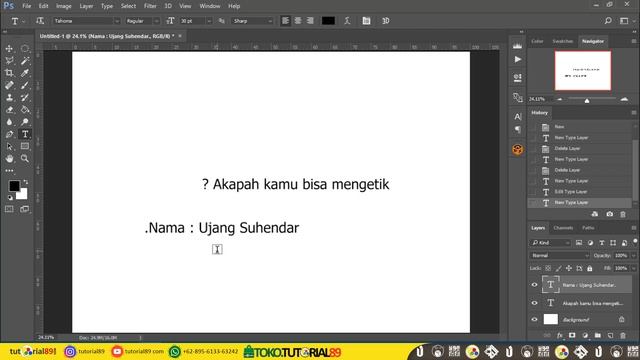Toggle Quick Mask mode

tap(9, 209)
